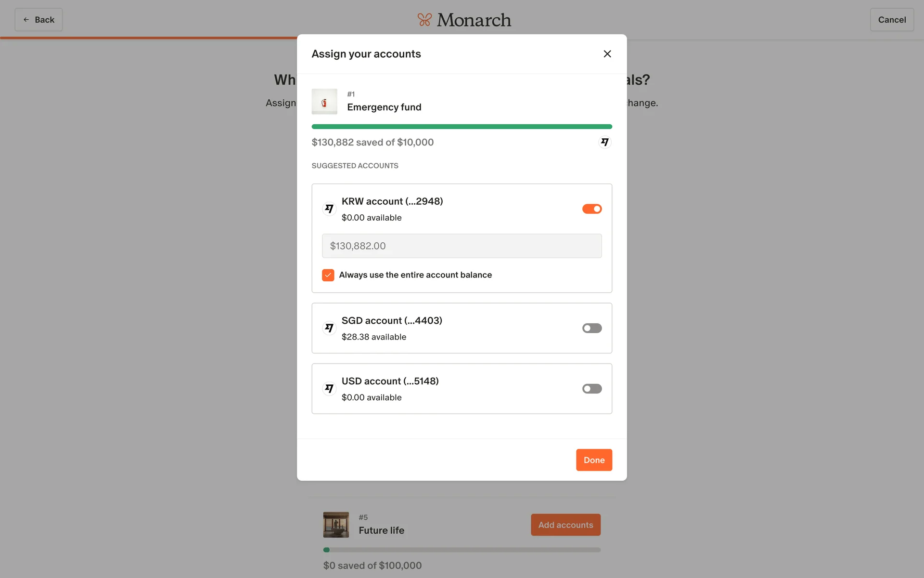Enable the SGD account (...4403) toggle
The height and width of the screenshot is (578, 924).
(591, 328)
